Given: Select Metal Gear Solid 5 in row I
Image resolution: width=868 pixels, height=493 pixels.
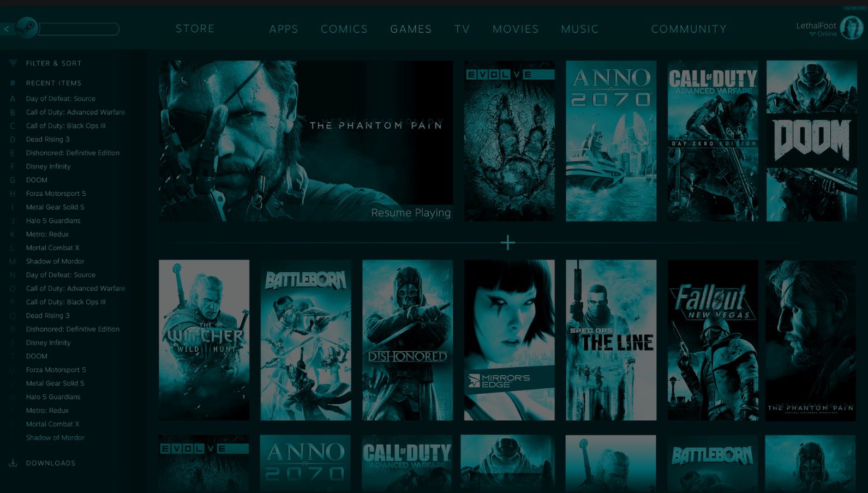Looking at the screenshot, I should [x=55, y=207].
